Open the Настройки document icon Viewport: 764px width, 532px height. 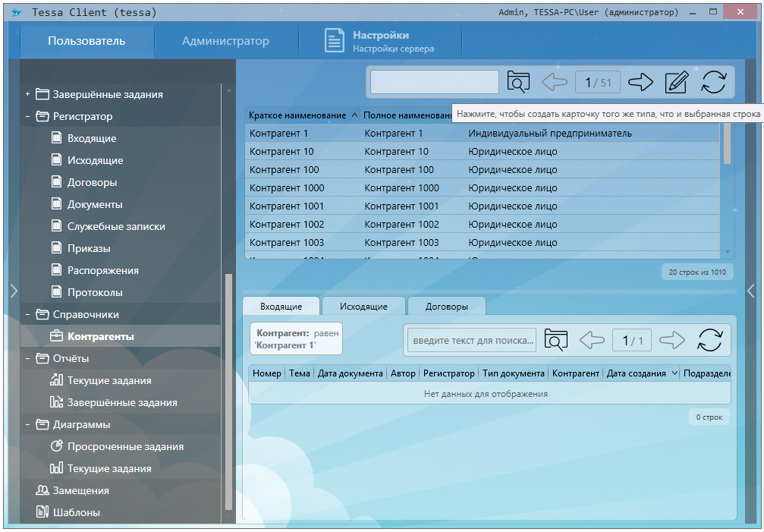335,41
